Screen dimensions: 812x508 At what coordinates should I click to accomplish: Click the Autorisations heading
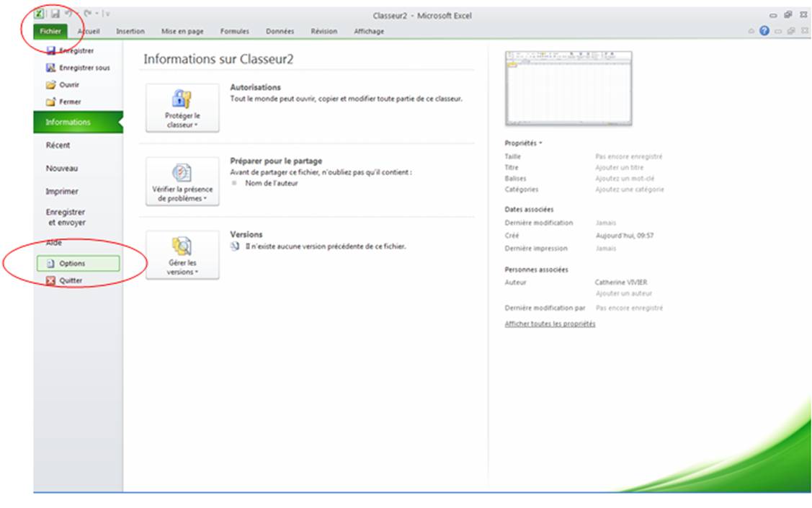tap(255, 87)
